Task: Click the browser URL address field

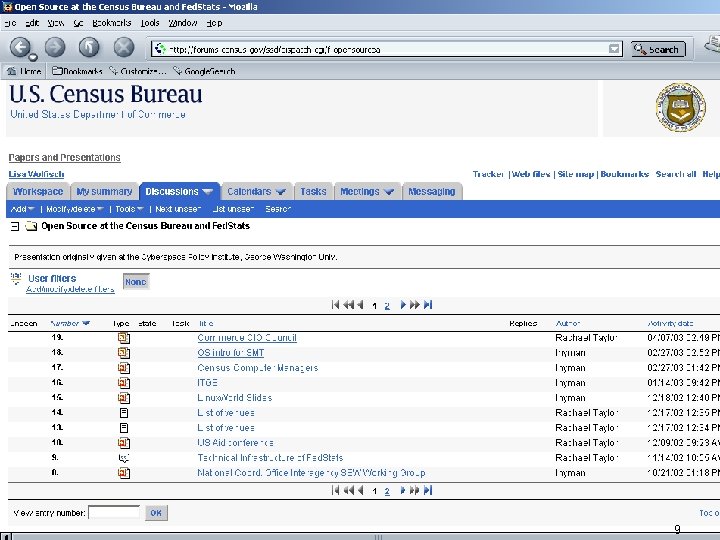Action: 386,49
